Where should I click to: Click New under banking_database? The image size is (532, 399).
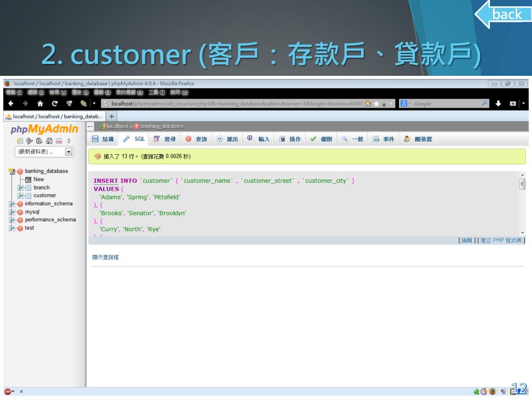coord(38,179)
